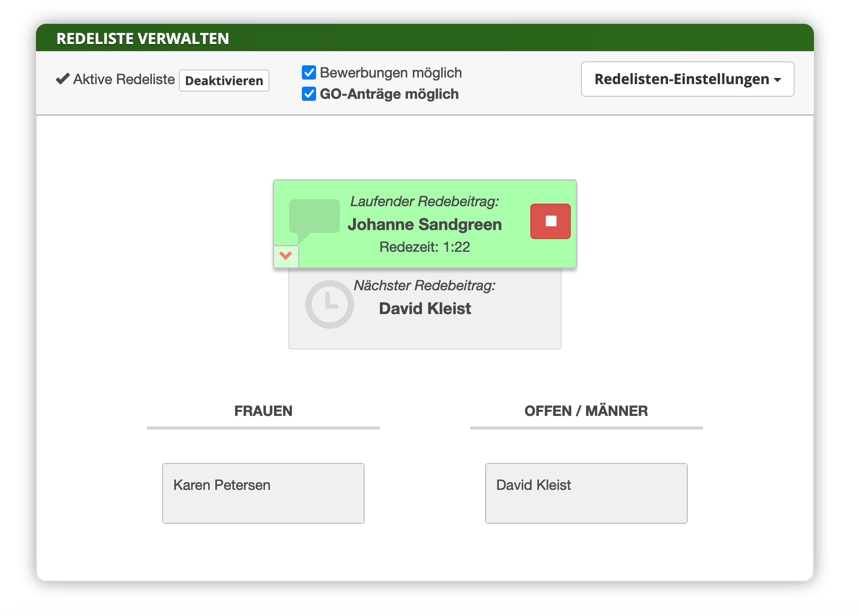Viewport: 859px width, 616px height.
Task: Click the OFFEN / MÄNNER column heading
Action: [586, 411]
